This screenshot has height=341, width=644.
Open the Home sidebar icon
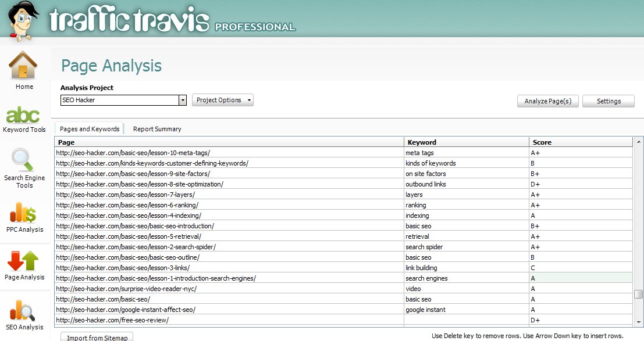pyautogui.click(x=24, y=66)
